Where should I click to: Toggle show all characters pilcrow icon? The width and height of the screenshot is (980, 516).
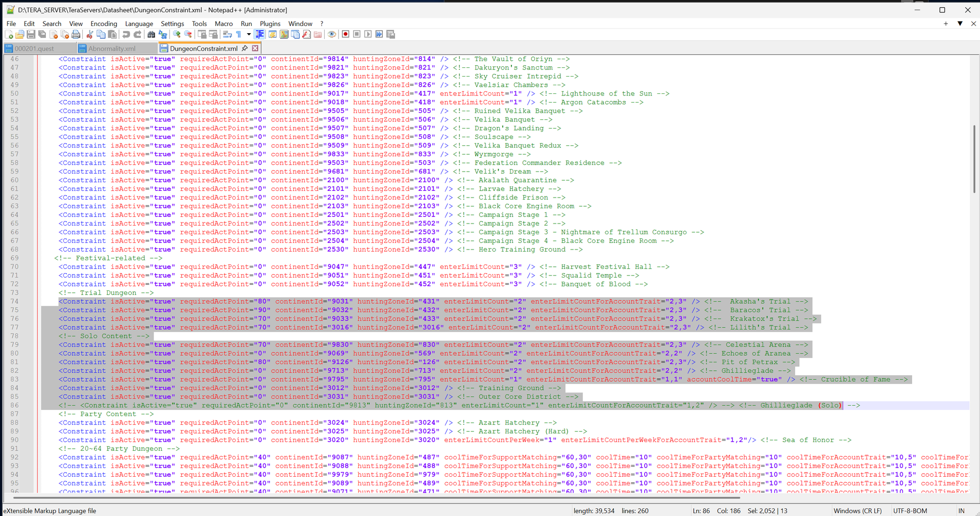tap(238, 35)
